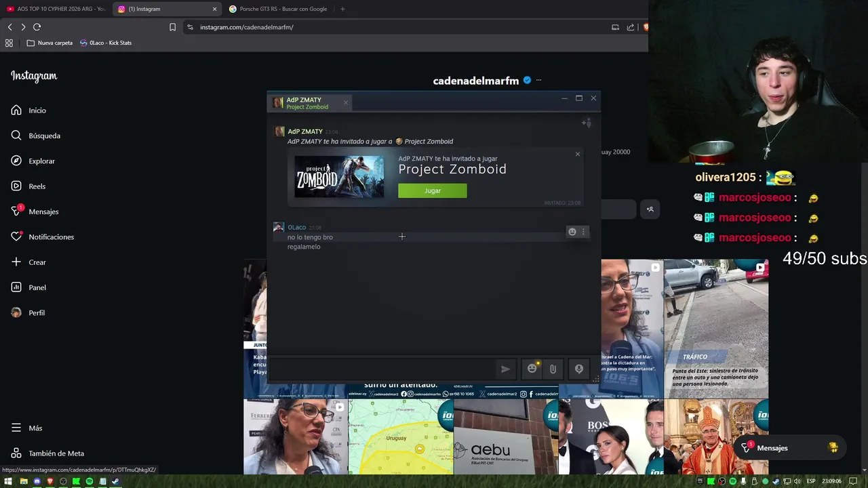Open the TRÁFICO Punta del Este post

(716, 329)
